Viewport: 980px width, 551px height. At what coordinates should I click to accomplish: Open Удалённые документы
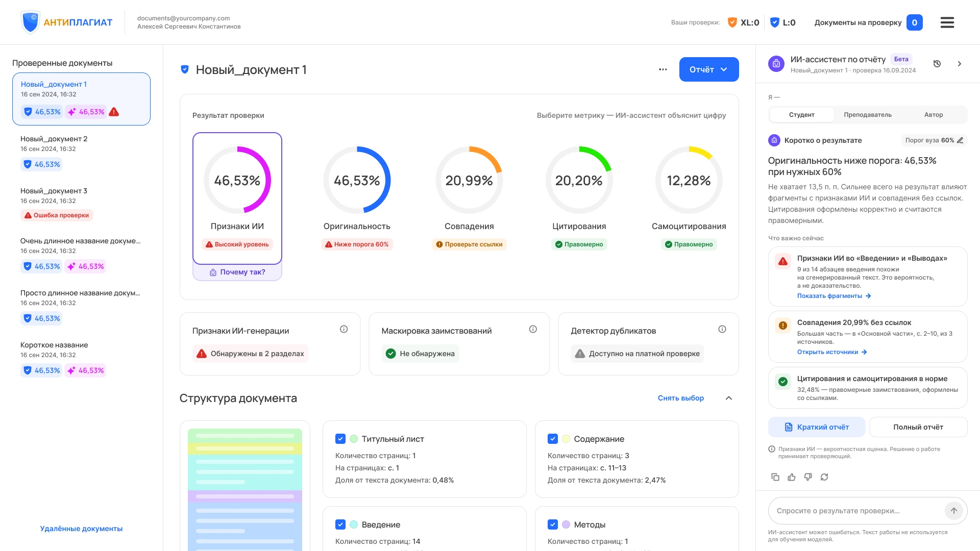(81, 529)
